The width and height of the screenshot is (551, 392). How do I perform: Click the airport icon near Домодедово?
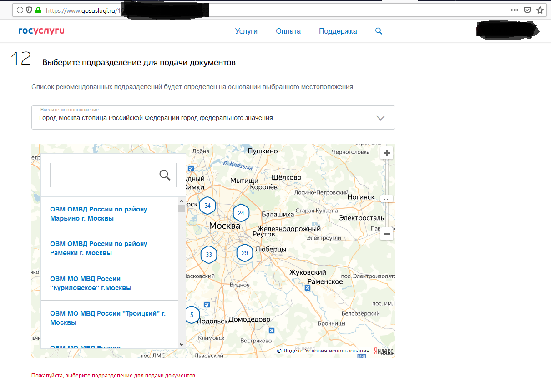pyautogui.click(x=272, y=331)
